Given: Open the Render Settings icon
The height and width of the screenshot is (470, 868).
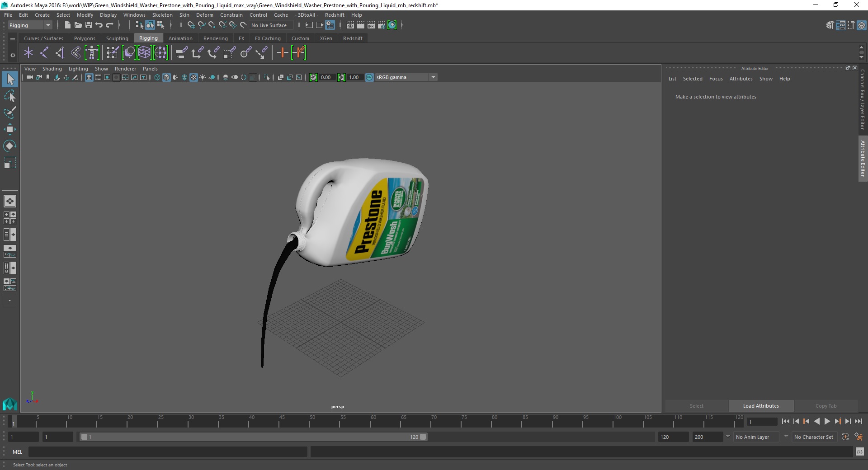Looking at the screenshot, I should (382, 25).
